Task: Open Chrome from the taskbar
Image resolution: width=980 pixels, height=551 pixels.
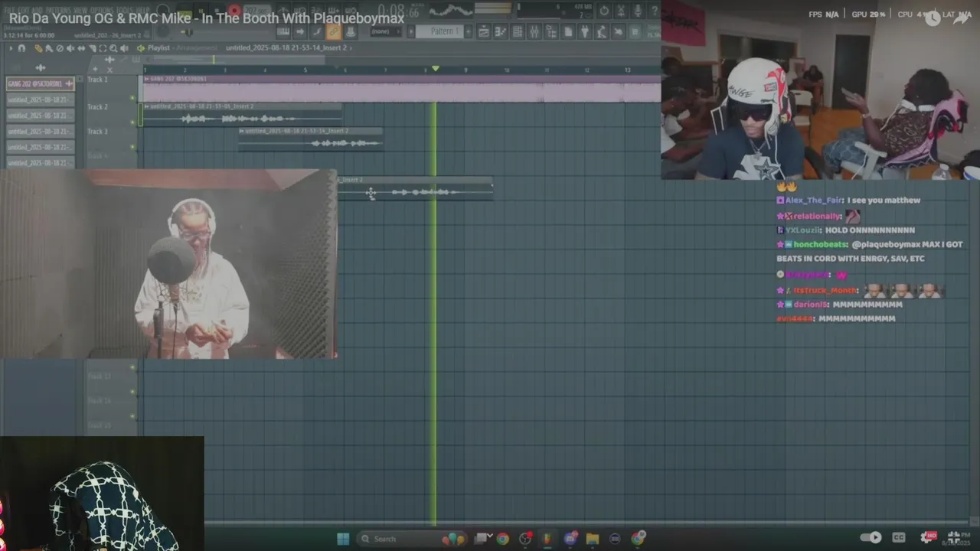Action: [x=503, y=539]
